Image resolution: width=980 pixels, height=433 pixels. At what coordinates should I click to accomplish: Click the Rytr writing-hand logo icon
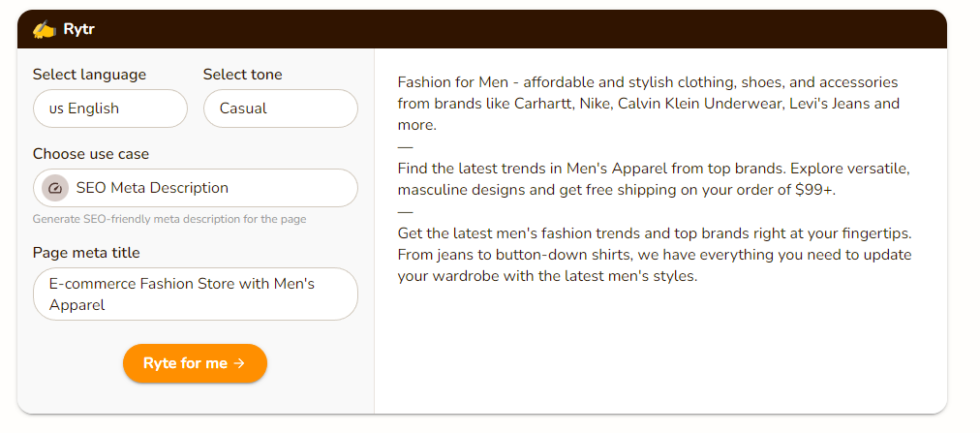pyautogui.click(x=45, y=29)
